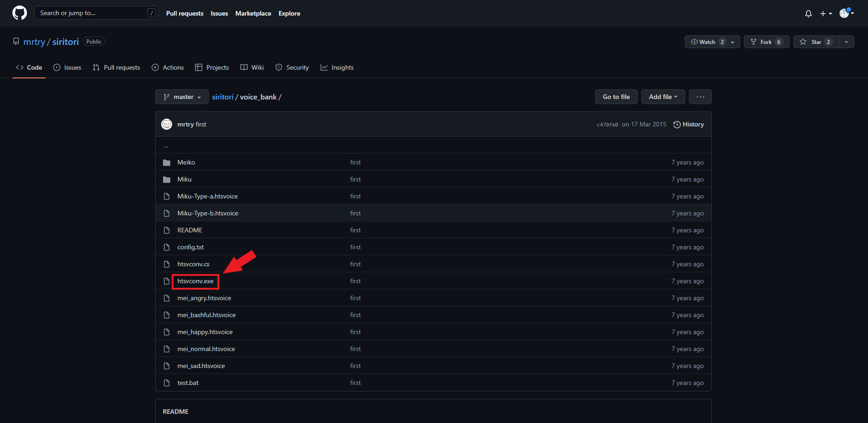Switch to the repository Pull requests tab
The width and height of the screenshot is (868, 423).
click(x=116, y=67)
